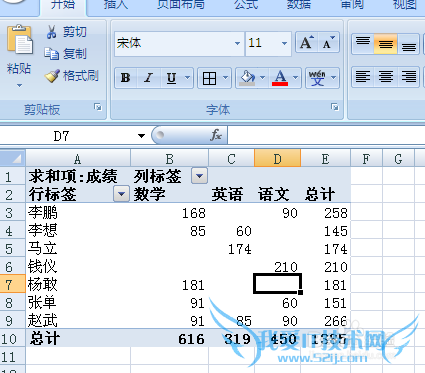The width and height of the screenshot is (425, 373).
Task: Select cell 杨敢
Action: pos(78,284)
